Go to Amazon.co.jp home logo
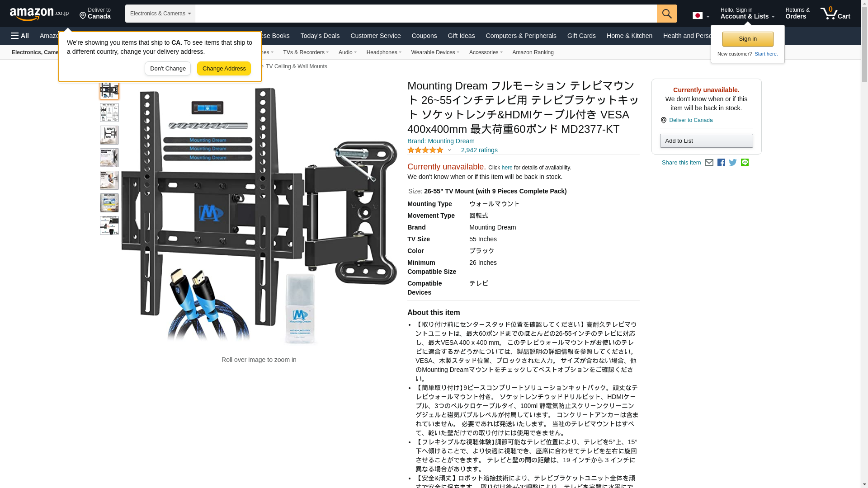Screen dimensions: 868x488 click(x=39, y=14)
